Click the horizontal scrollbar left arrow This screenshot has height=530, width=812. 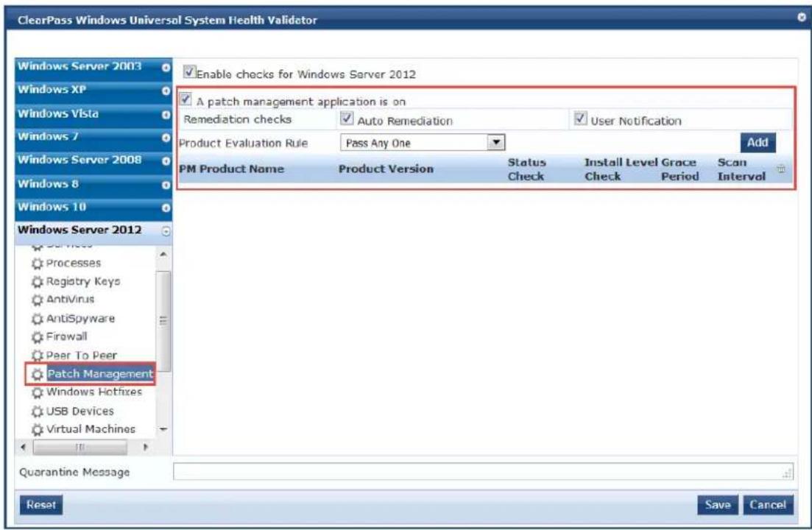[x=23, y=447]
